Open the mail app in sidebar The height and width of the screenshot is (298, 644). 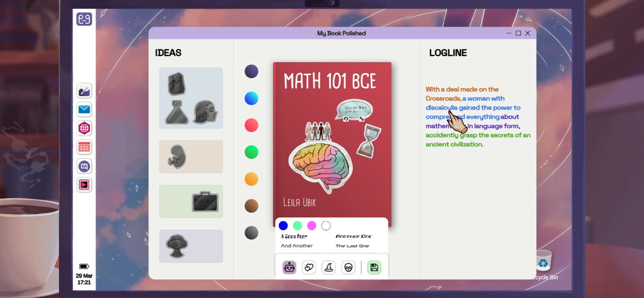point(84,109)
